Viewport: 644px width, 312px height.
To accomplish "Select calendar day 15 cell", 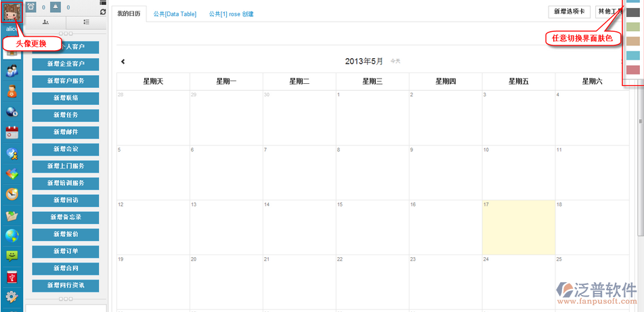I will [x=372, y=227].
